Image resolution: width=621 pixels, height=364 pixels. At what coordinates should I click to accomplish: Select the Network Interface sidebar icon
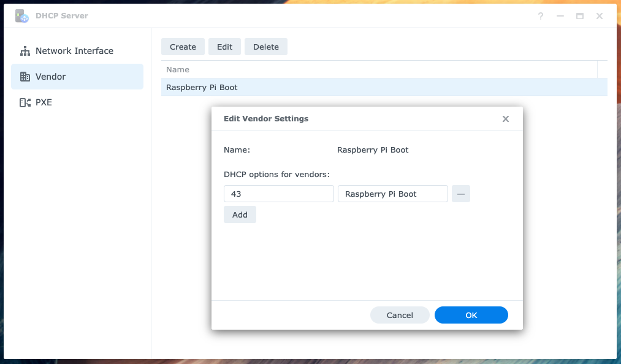[25, 51]
